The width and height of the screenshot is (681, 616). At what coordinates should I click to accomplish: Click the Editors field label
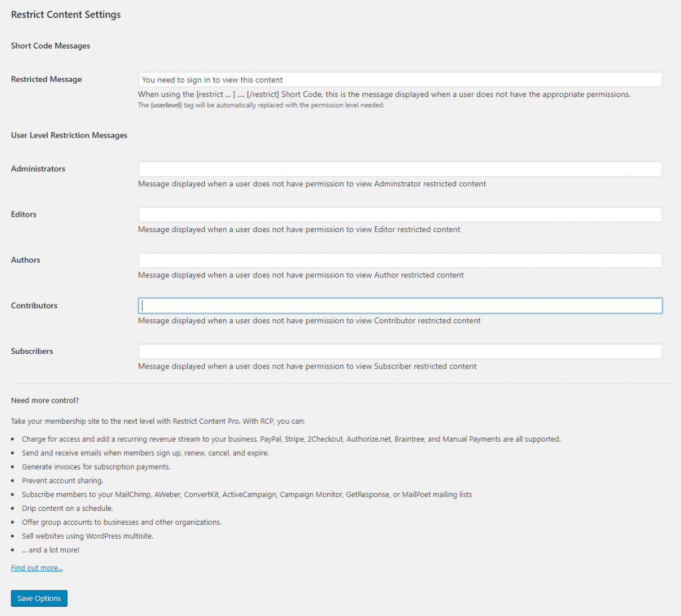tap(23, 214)
